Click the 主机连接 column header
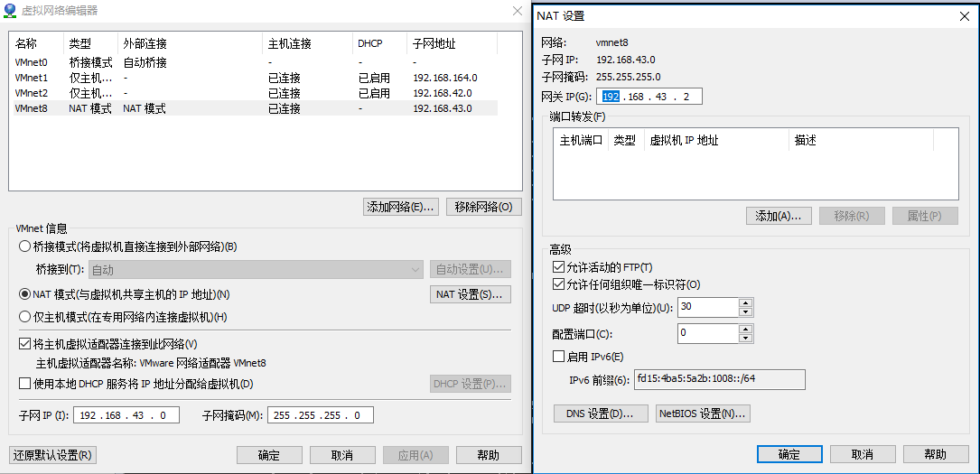This screenshot has width=980, height=474. coord(307,43)
